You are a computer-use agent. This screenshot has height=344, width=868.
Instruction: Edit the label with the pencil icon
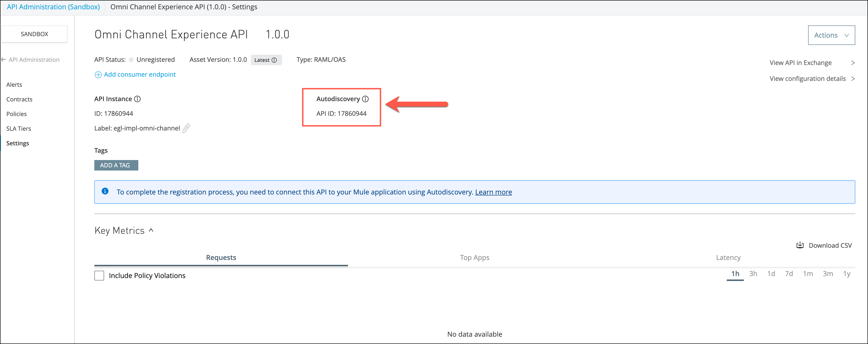click(x=186, y=128)
